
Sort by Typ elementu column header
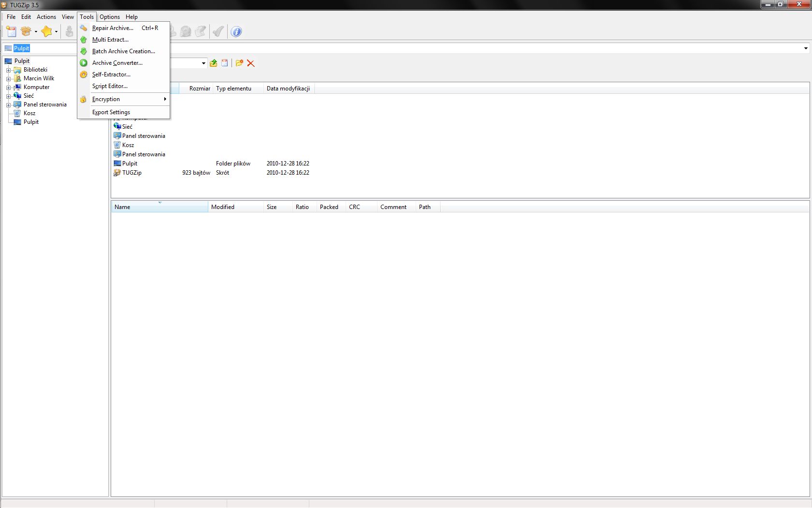(238, 89)
